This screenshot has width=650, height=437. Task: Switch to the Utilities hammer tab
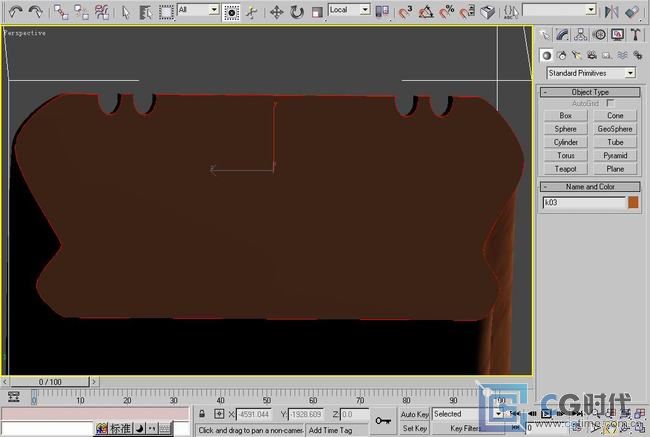(635, 35)
